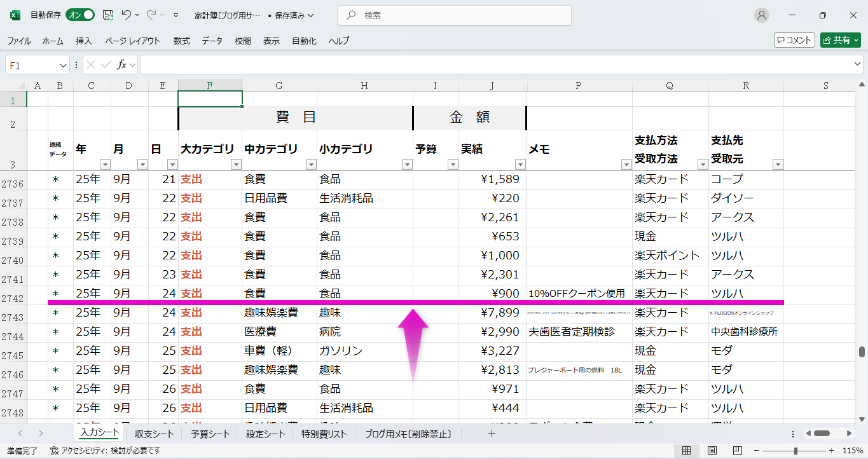868x459 pixels.
Task: Switch to Page Break Preview icon
Action: click(737, 451)
